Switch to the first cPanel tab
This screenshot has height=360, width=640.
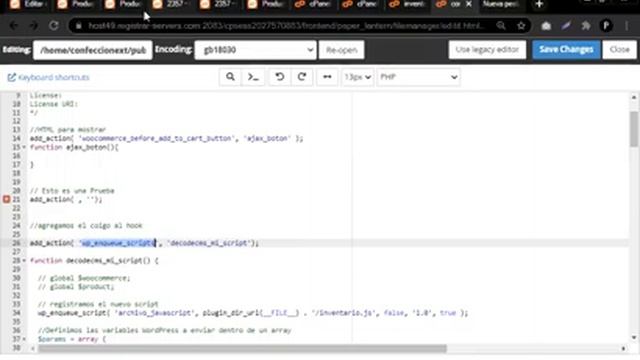click(313, 4)
